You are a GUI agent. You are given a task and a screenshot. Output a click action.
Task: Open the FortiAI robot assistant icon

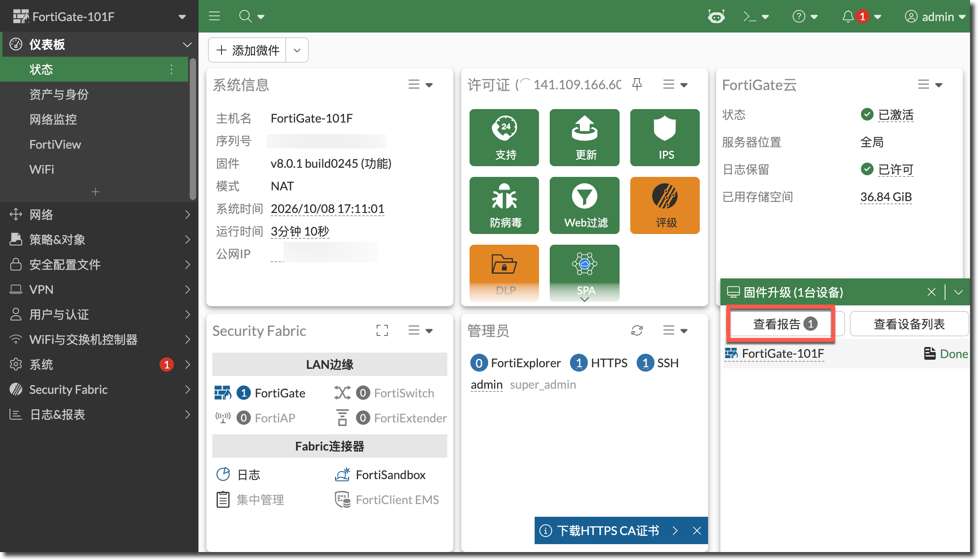tap(716, 16)
